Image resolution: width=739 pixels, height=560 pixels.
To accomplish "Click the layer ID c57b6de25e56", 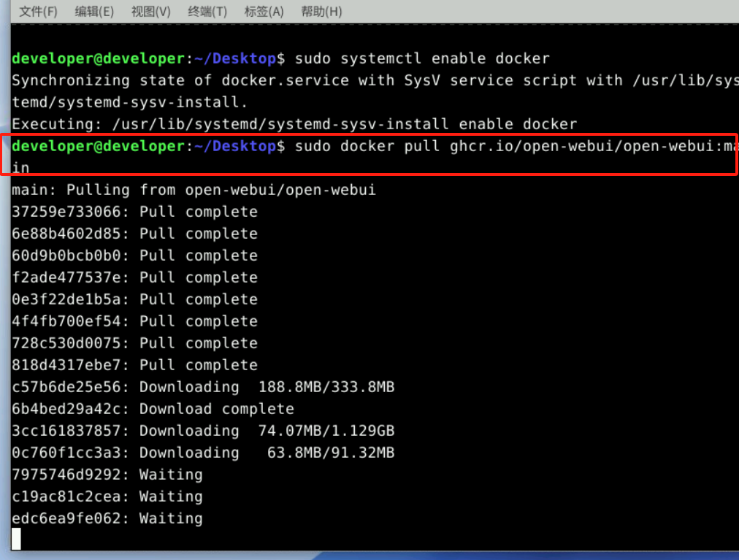I will 66,388.
